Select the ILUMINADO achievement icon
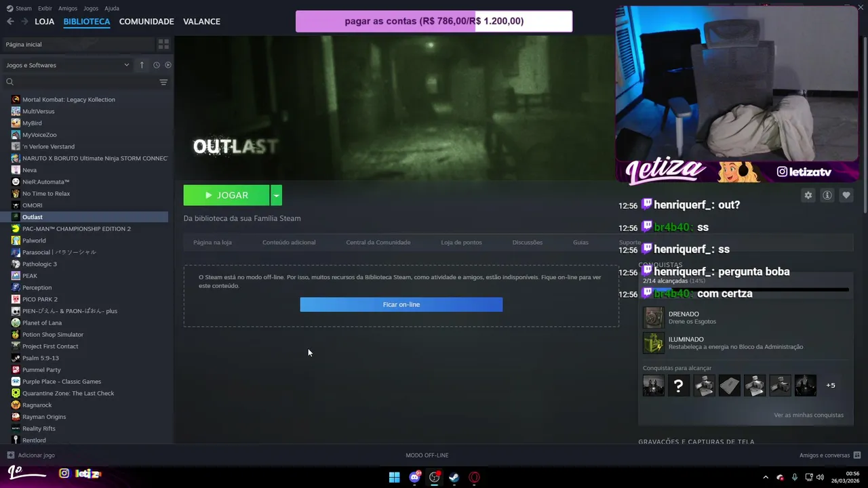 654,343
